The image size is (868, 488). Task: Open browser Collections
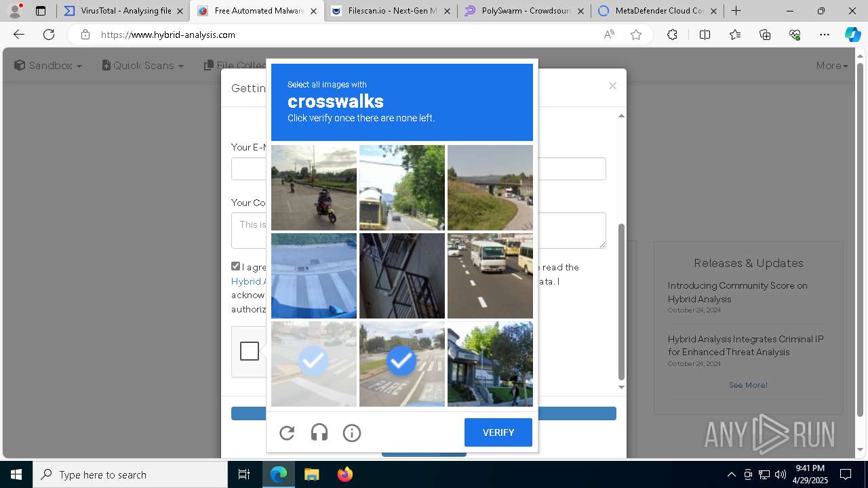click(x=765, y=35)
